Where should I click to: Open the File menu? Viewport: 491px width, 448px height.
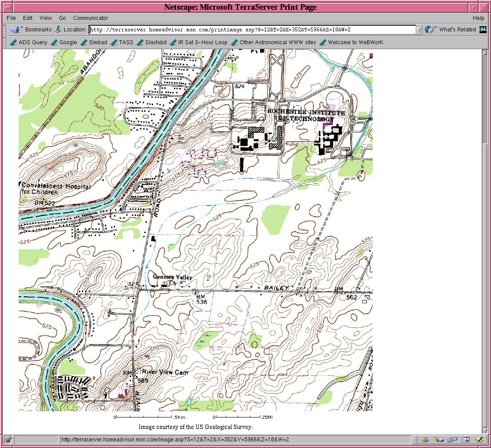[11, 18]
